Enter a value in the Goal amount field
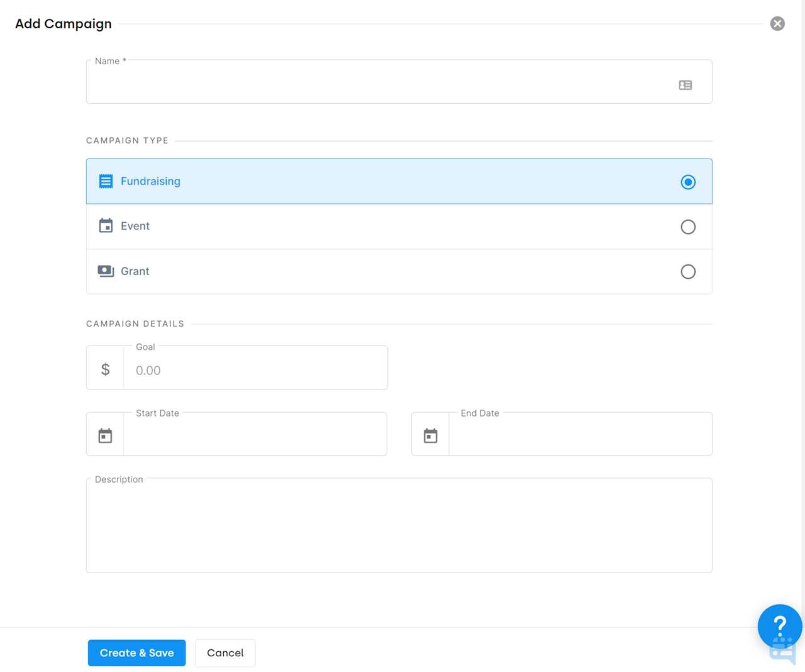Viewport: 805px width, 672px height. pyautogui.click(x=255, y=371)
